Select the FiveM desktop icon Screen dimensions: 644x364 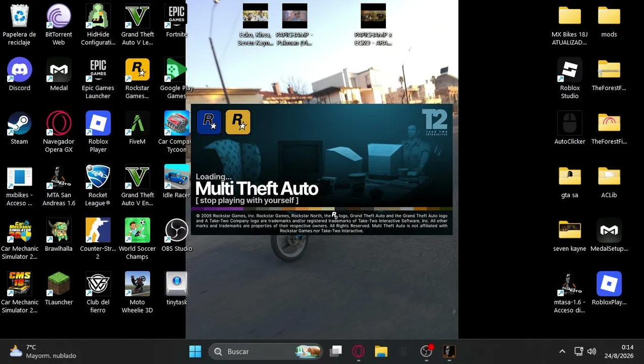[x=137, y=128]
